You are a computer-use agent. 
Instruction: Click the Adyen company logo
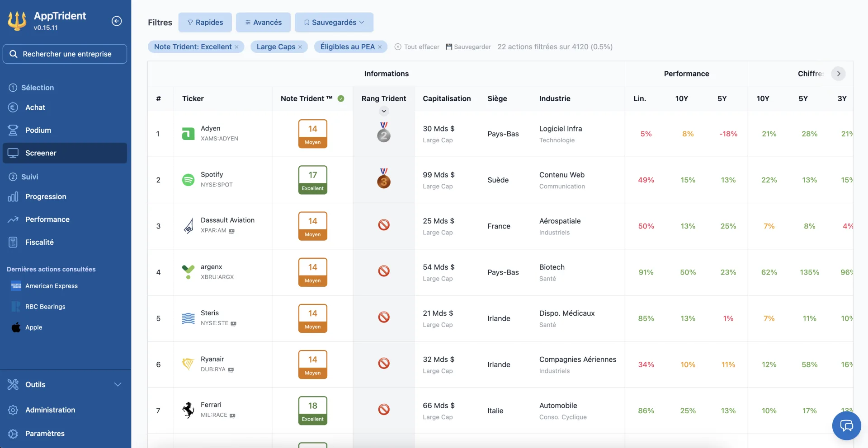coord(188,134)
